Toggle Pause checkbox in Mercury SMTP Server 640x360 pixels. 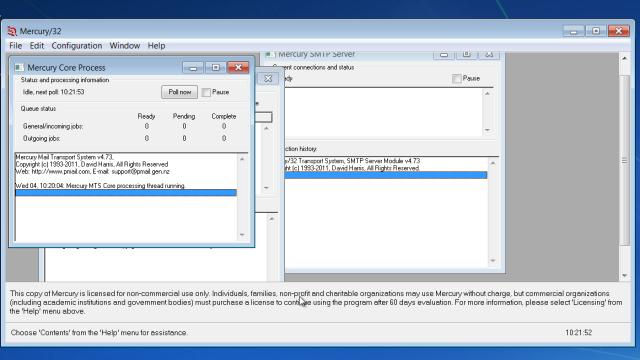point(457,78)
